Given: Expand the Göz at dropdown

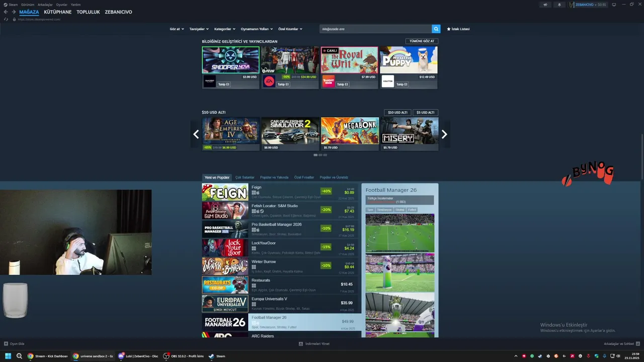Looking at the screenshot, I should (177, 29).
